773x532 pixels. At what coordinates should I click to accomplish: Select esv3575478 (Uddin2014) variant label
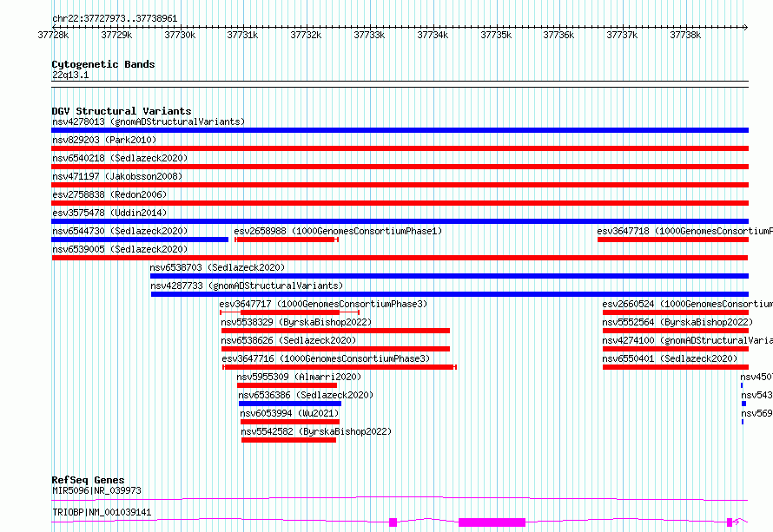109,213
